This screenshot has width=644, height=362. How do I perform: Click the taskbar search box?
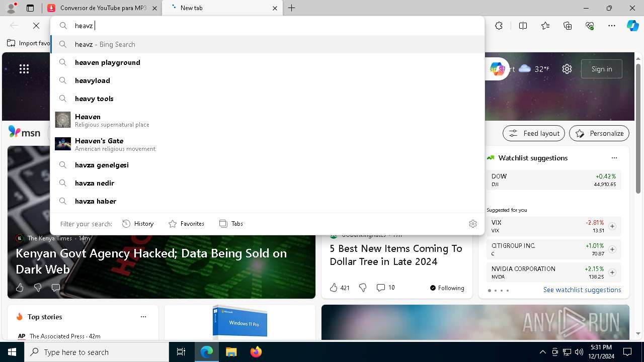(97, 352)
